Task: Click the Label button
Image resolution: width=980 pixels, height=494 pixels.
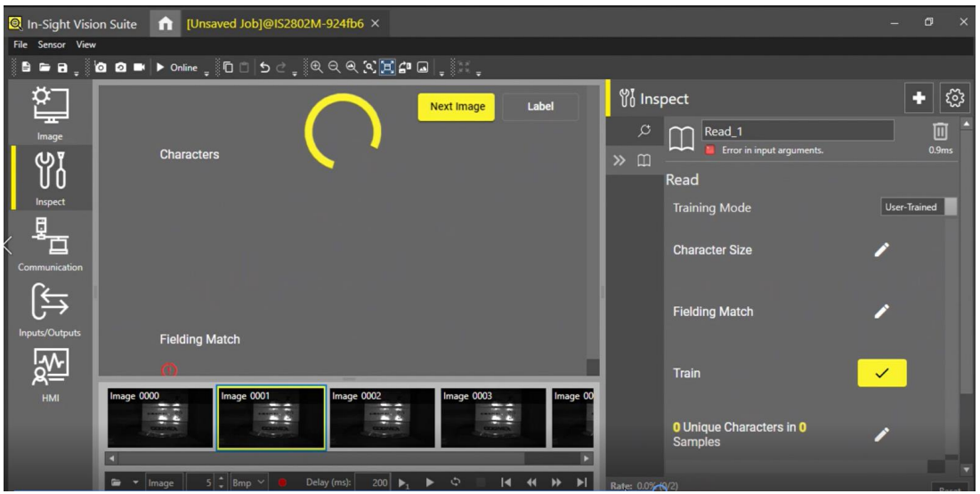Action: 540,107
